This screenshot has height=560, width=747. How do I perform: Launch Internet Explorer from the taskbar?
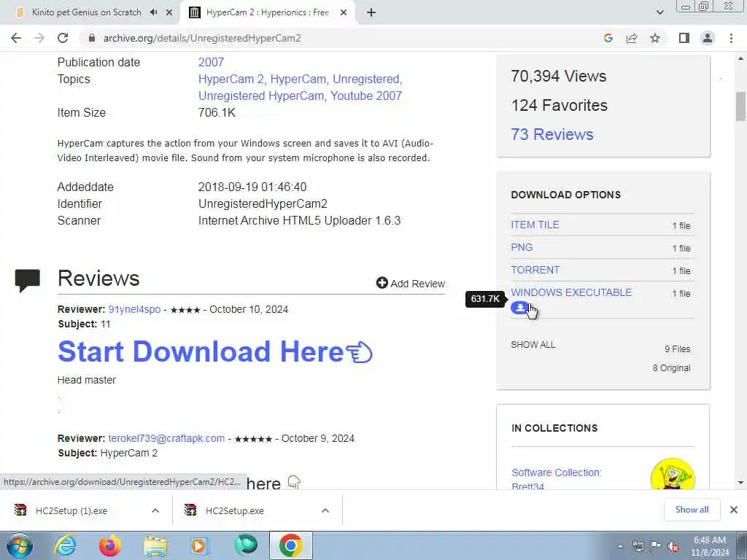point(65,545)
